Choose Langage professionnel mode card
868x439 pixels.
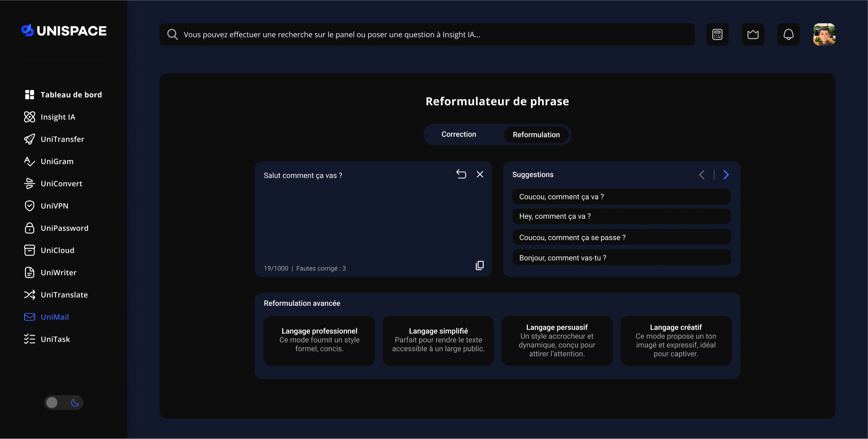tap(319, 341)
